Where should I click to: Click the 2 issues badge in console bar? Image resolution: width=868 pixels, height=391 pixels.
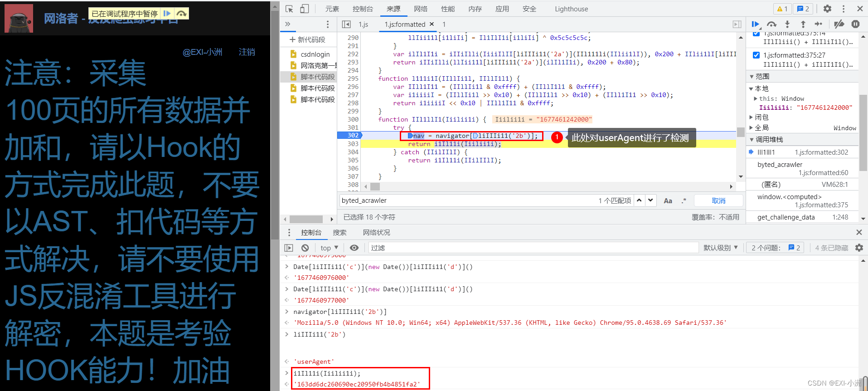[x=775, y=248]
